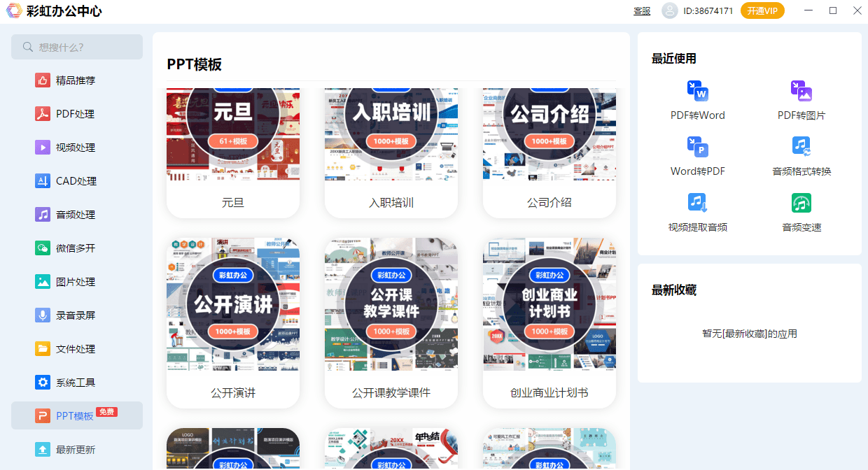Viewport: 868px width, 470px height.
Task: Open the 公开演讲 template thumbnail
Action: click(x=233, y=304)
